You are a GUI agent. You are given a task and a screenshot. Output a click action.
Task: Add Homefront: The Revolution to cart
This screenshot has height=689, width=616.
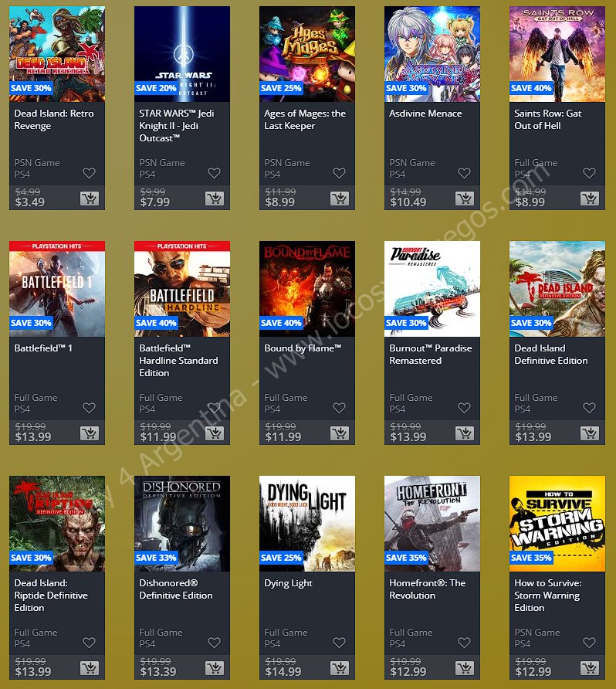coord(465,668)
